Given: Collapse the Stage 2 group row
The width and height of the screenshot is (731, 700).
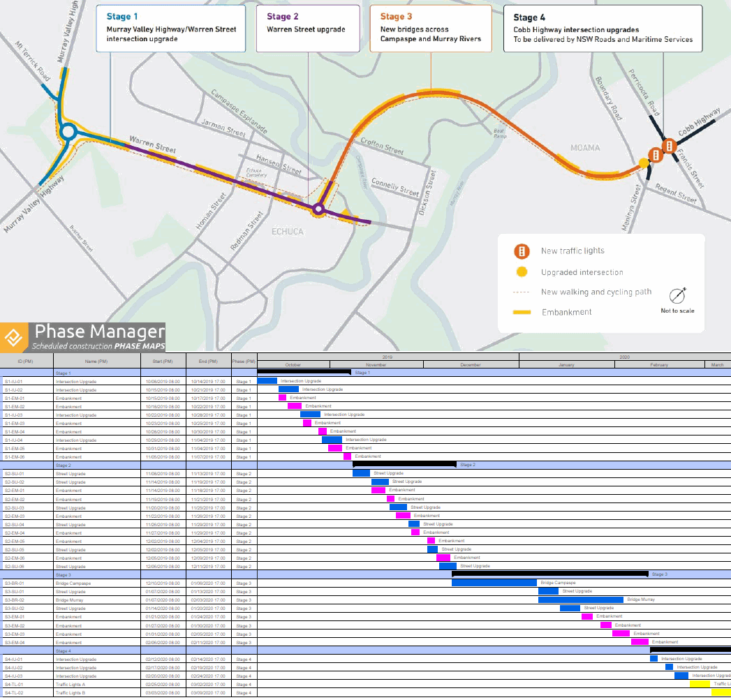Looking at the screenshot, I should pyautogui.click(x=63, y=465).
